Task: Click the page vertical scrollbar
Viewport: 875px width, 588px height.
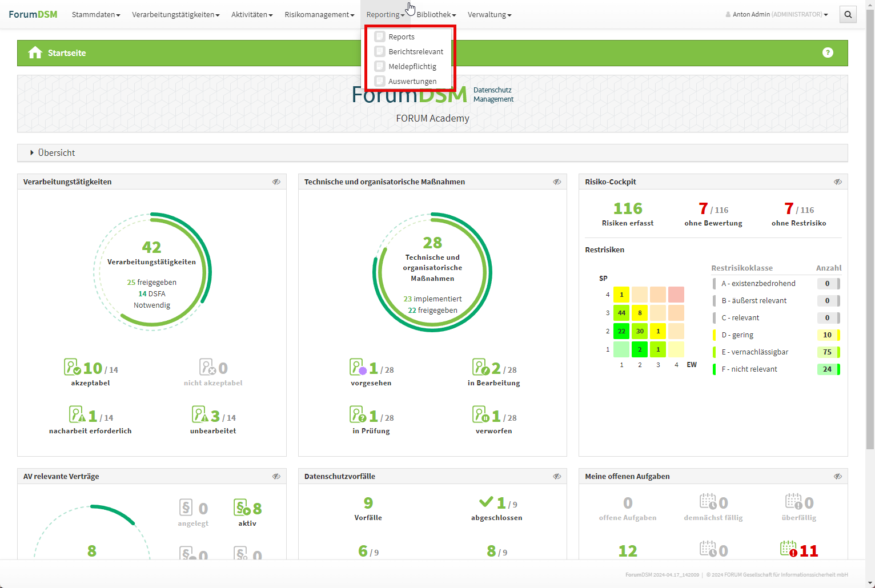Action: [x=870, y=228]
